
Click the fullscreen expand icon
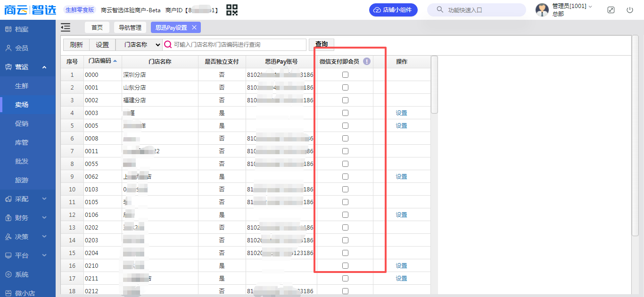tap(611, 10)
